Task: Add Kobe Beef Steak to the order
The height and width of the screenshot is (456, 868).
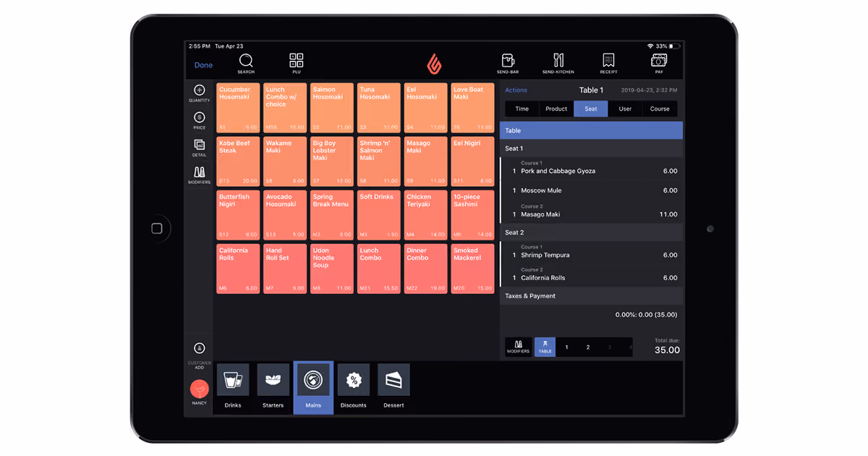Action: [238, 161]
